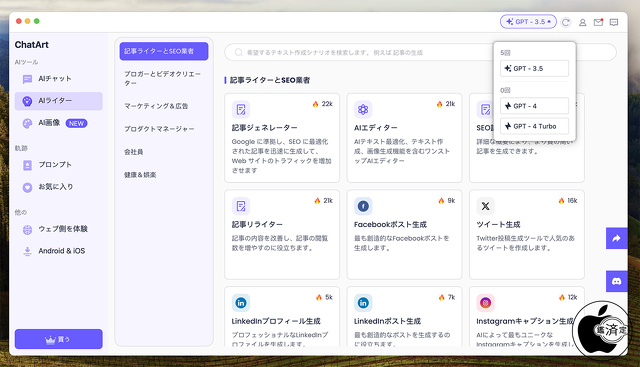This screenshot has height=367, width=640.
Task: Click the globe icon for ウェブ側を体験
Action: [x=27, y=230]
